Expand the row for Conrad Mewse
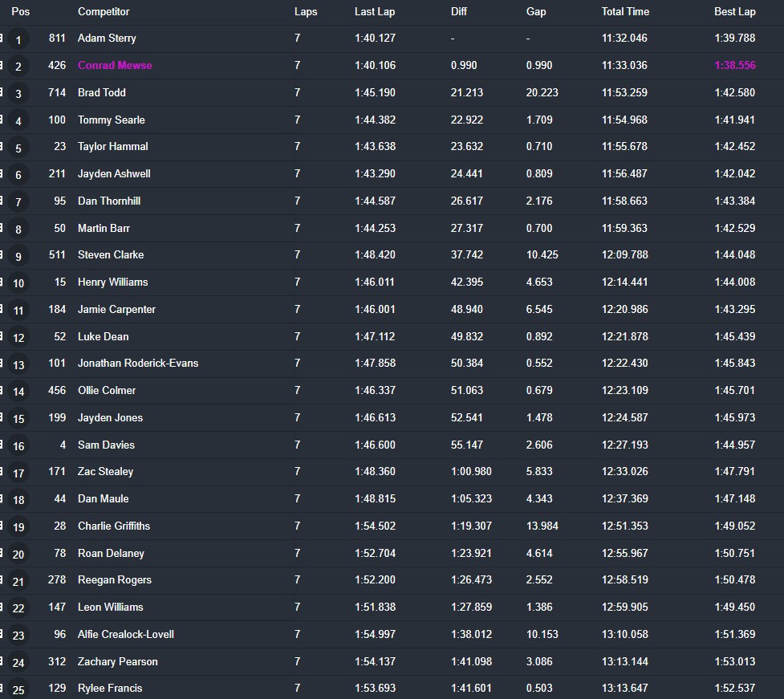The width and height of the screenshot is (784, 699). (x=2, y=65)
